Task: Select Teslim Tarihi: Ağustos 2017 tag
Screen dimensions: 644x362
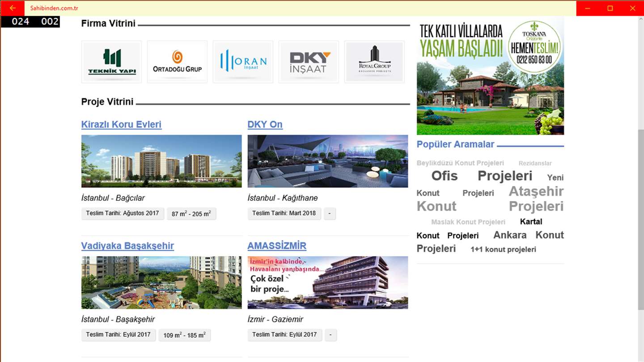Action: (123, 214)
